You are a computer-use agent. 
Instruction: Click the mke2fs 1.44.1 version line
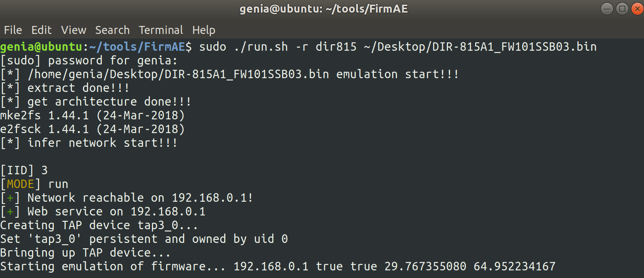pyautogui.click(x=92, y=116)
